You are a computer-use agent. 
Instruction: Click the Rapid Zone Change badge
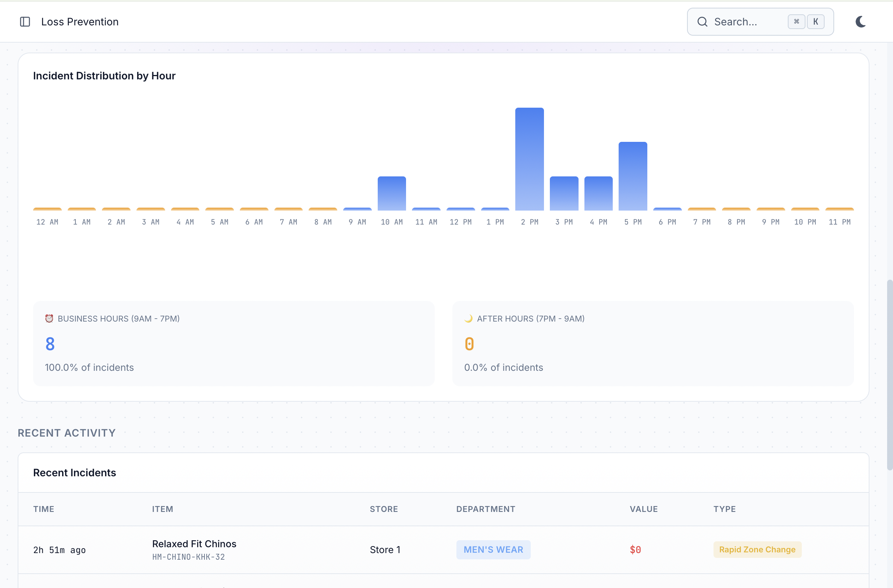click(x=757, y=549)
